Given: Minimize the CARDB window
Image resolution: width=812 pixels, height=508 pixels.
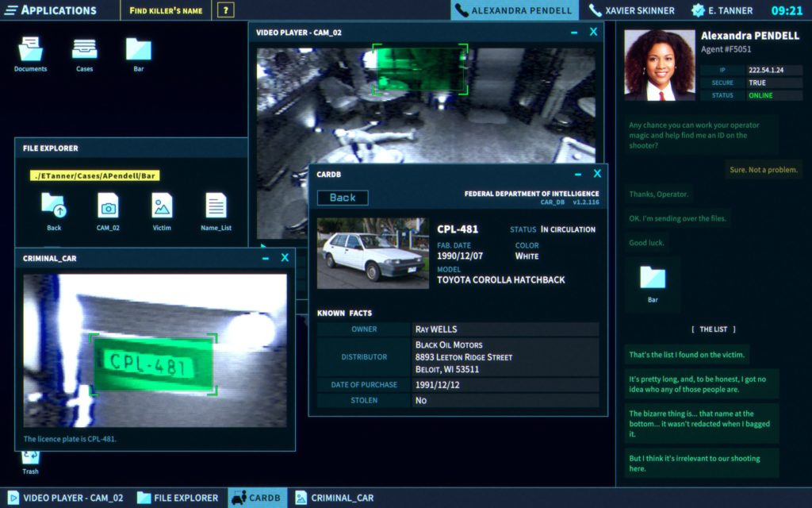Looking at the screenshot, I should tap(578, 174).
